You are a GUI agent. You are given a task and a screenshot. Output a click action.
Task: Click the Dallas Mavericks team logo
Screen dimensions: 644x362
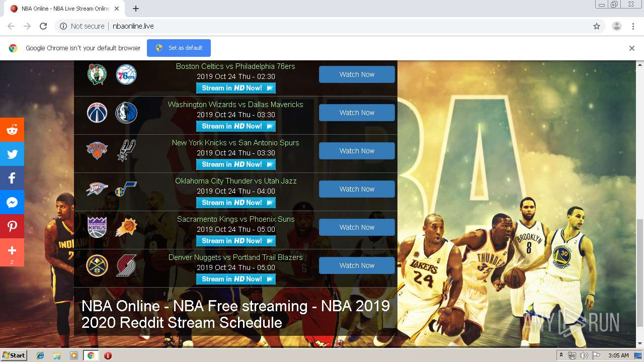click(126, 113)
